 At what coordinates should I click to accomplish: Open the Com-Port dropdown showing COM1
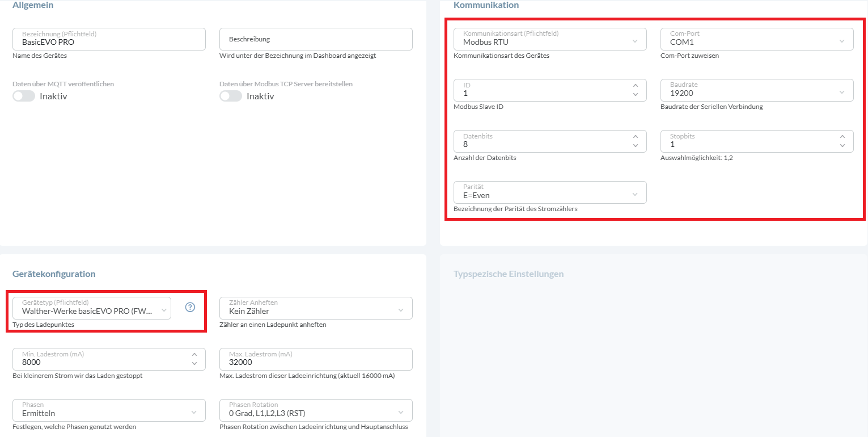point(757,39)
